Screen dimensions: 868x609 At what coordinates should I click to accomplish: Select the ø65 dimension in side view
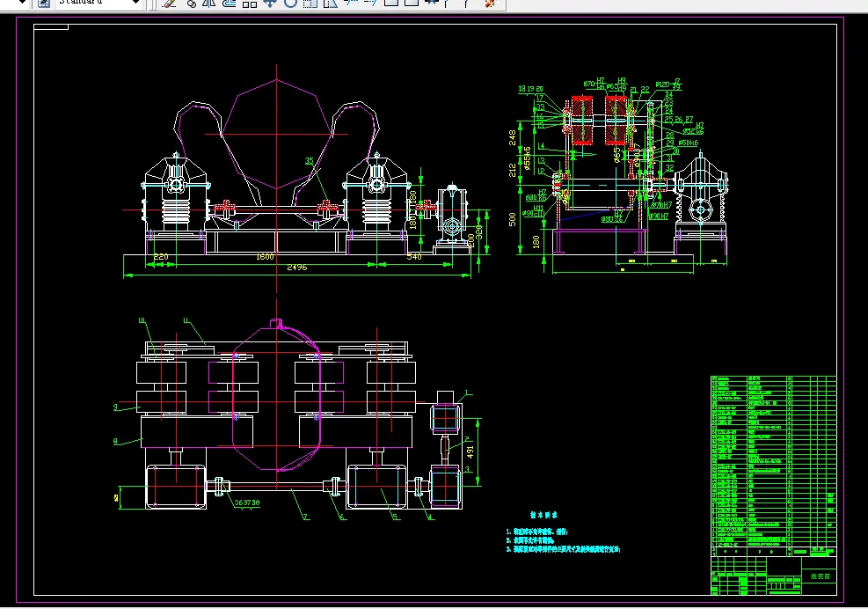point(616,155)
